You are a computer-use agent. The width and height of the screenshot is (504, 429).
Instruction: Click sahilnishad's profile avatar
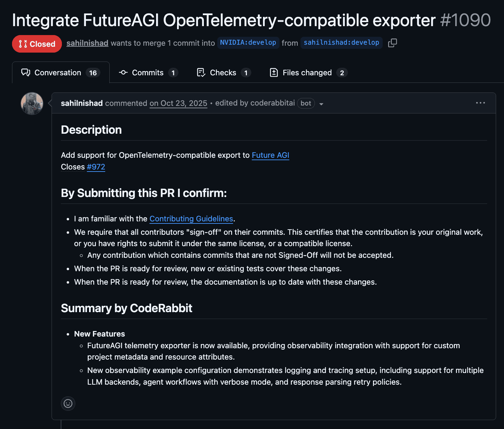(x=32, y=103)
